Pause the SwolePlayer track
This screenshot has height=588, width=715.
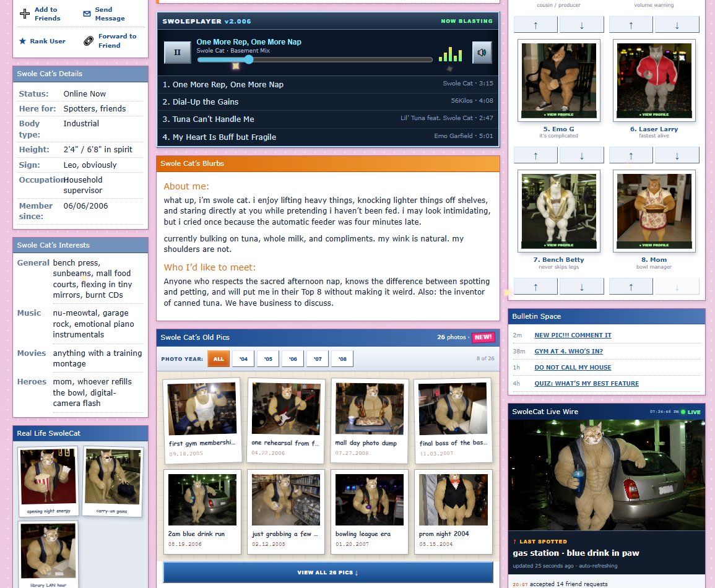coord(178,53)
